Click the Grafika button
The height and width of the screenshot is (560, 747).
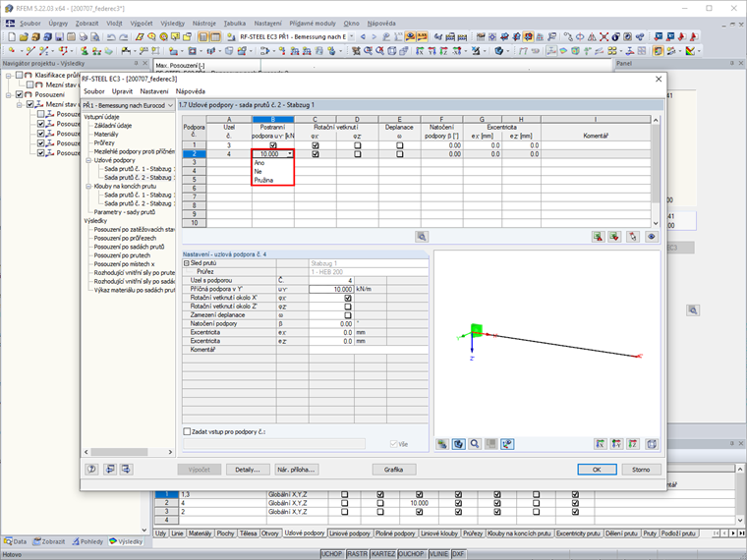coord(393,469)
